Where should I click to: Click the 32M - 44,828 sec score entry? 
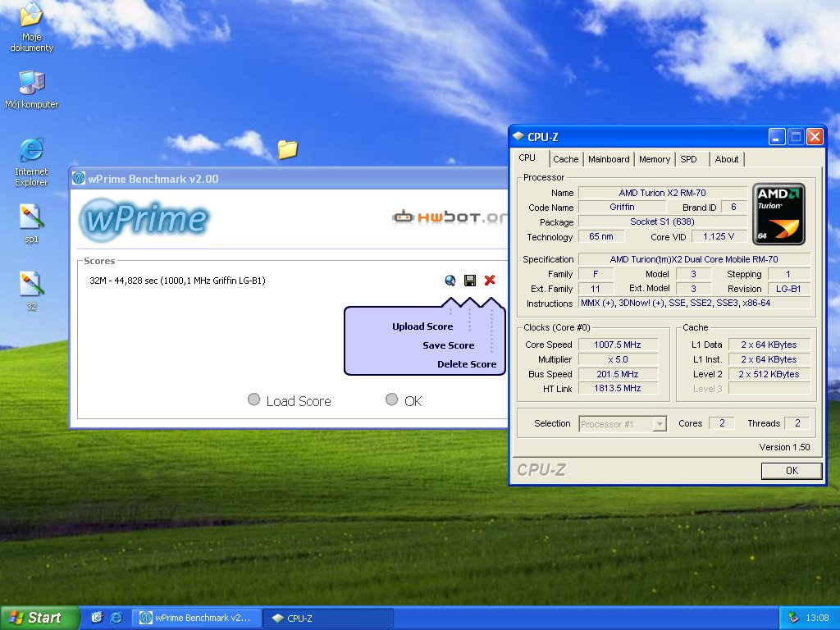[x=177, y=281]
